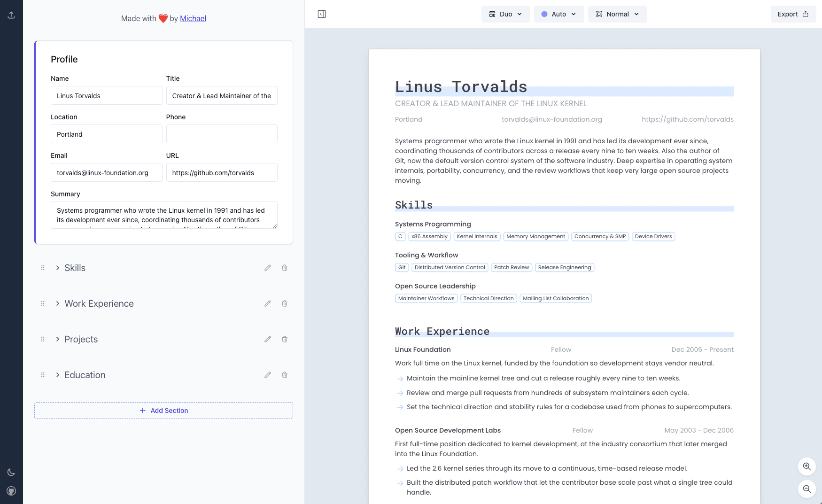Zoom in on the resume preview
This screenshot has height=504, width=822.
(807, 466)
